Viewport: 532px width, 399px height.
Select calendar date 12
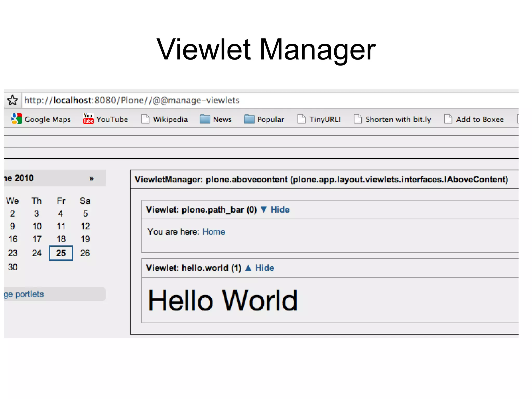[85, 226]
